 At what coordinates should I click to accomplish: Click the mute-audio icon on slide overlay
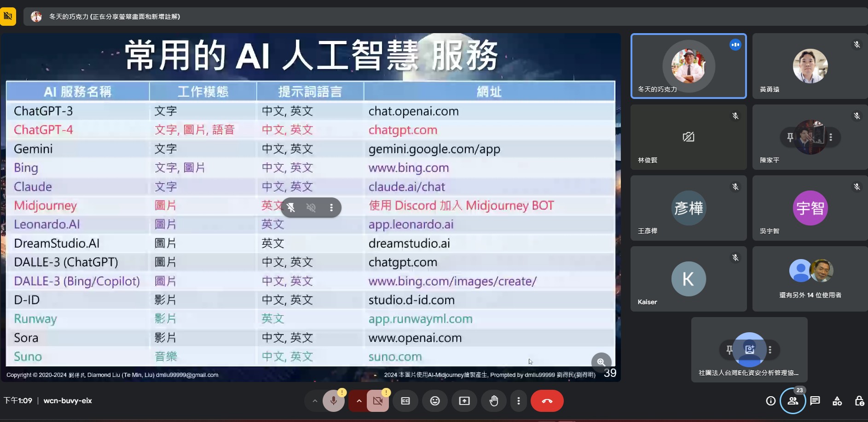(311, 208)
